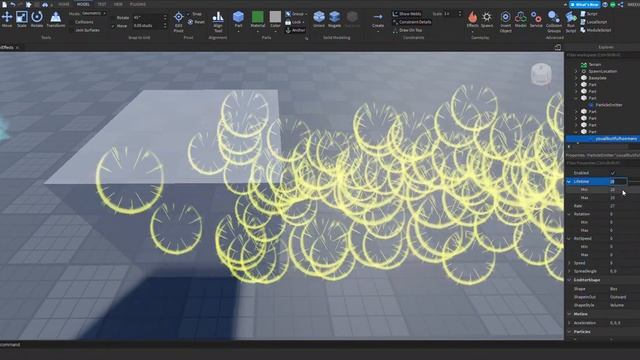Open the Insert Object tool

pos(505,22)
